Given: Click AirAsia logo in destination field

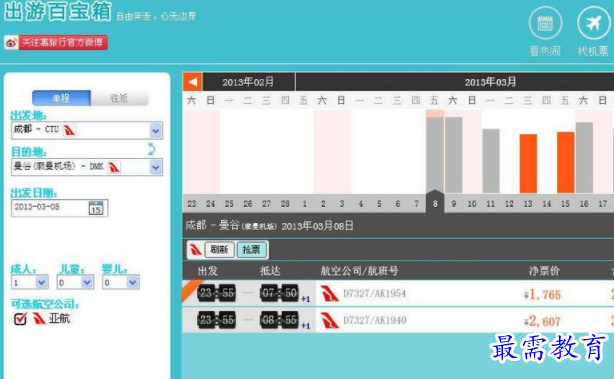Looking at the screenshot, I should 114,167.
